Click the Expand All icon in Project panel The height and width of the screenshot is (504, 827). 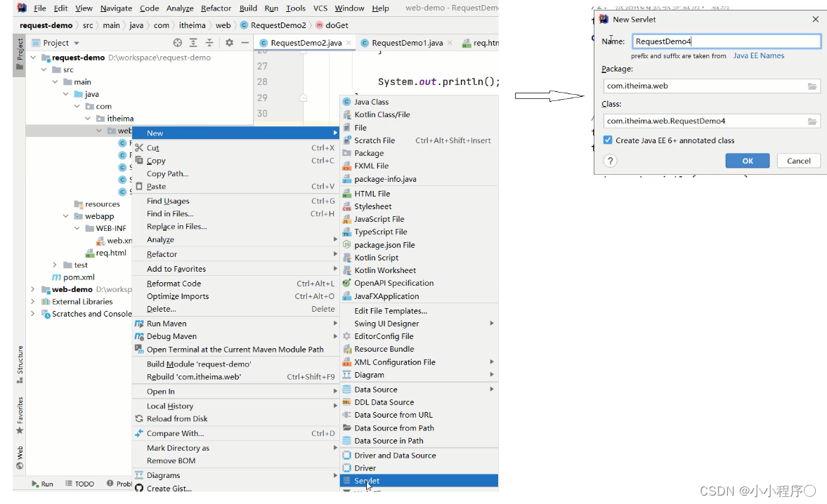point(193,43)
